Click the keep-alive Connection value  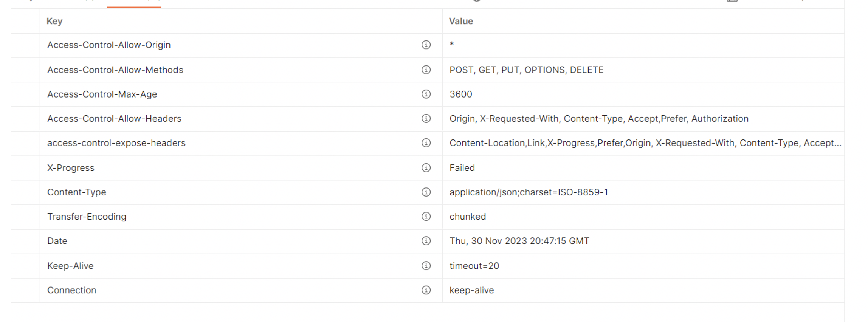pos(471,290)
